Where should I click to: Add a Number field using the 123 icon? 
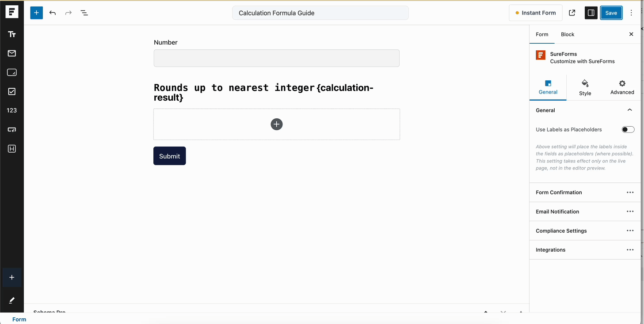coord(12,110)
